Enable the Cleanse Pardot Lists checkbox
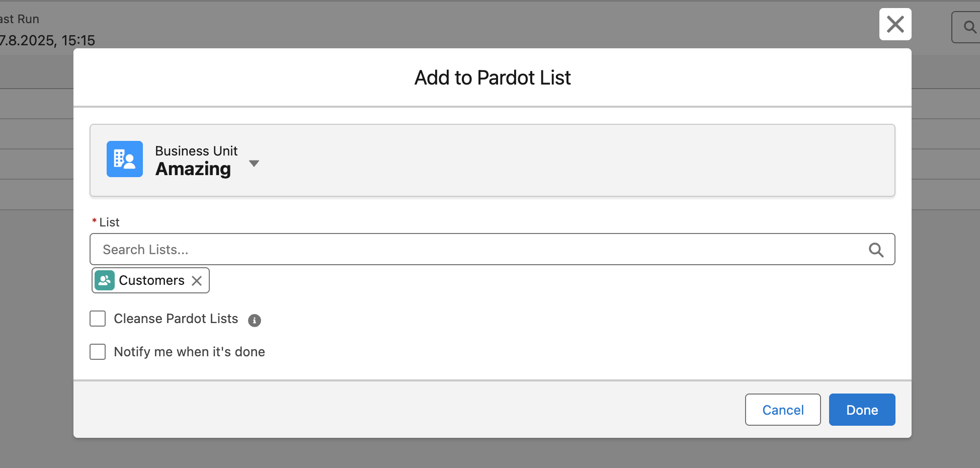Screen dimensions: 980x468 [98, 319]
